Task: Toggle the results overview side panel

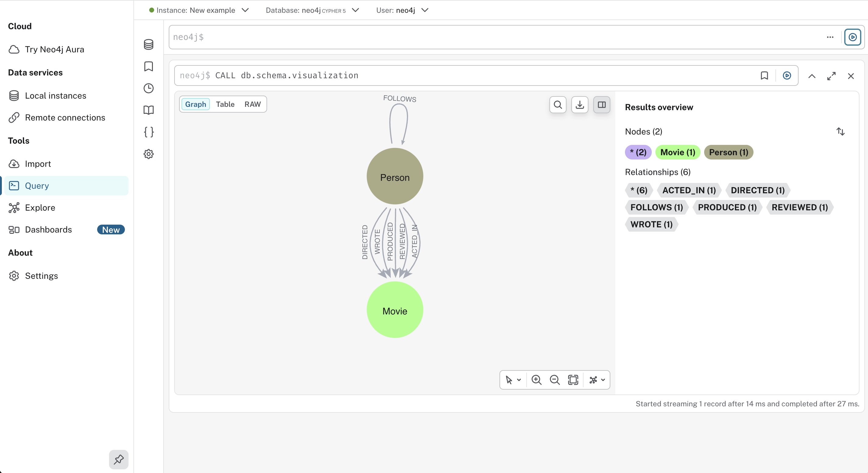Action: 602,105
